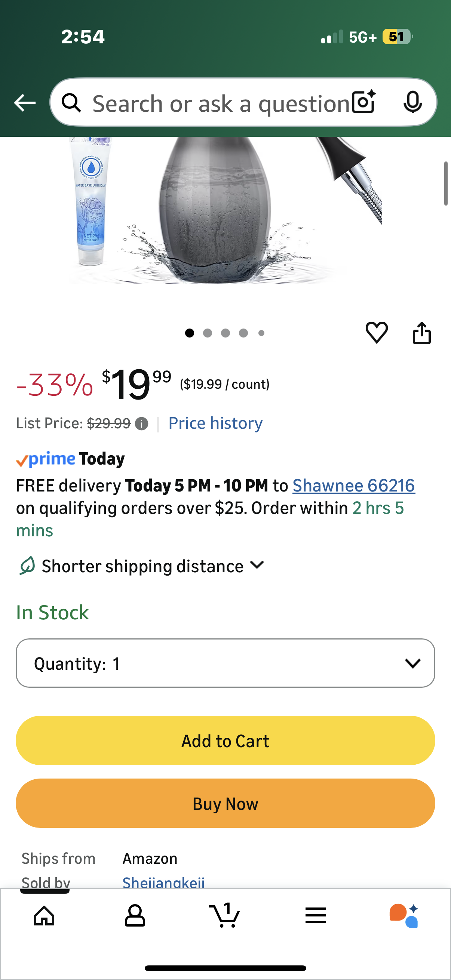Open the Rufus AI assistant icon
This screenshot has width=451, height=980.
pos(404,915)
